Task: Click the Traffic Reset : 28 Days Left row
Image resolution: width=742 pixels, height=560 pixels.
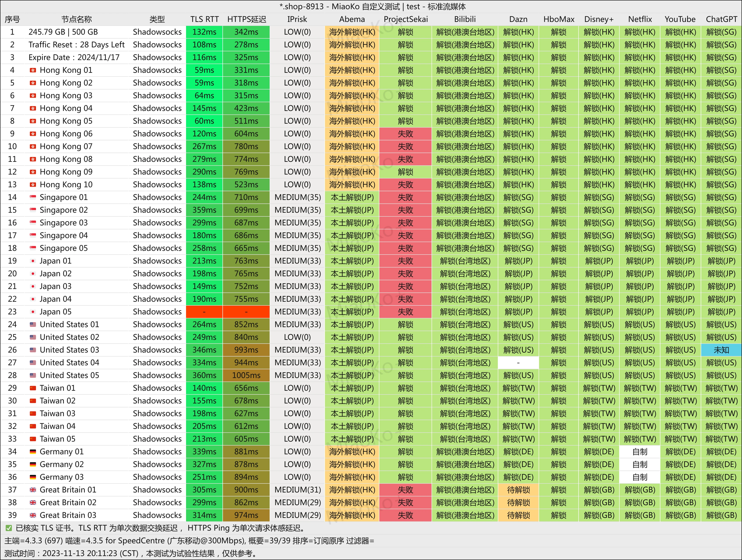Action: tap(77, 45)
